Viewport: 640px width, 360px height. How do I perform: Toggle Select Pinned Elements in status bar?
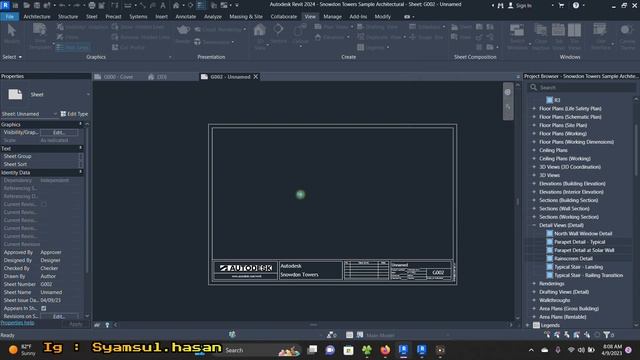(567, 335)
